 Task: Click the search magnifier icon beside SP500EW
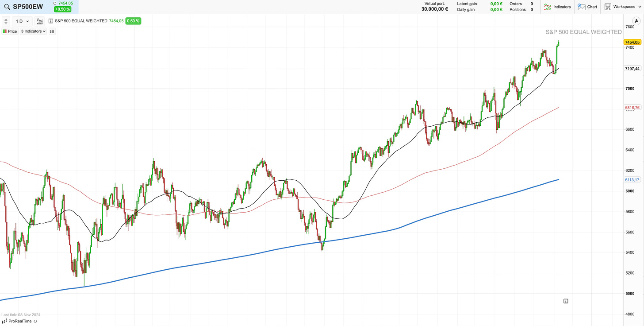point(7,7)
